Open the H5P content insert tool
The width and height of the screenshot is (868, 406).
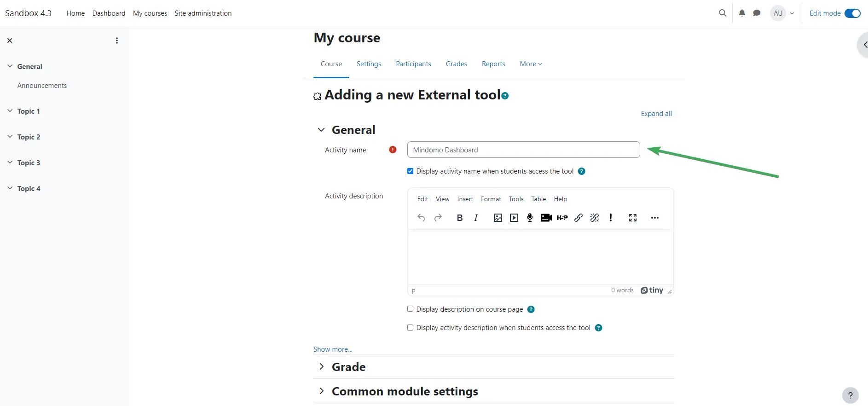point(562,218)
